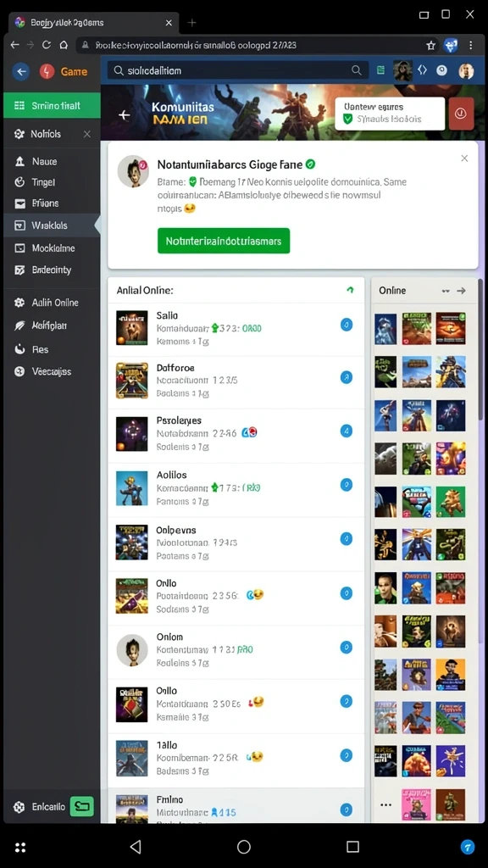Click the red lightning Game logo icon
Viewport: 488px width, 868px height.
pyautogui.click(x=47, y=71)
